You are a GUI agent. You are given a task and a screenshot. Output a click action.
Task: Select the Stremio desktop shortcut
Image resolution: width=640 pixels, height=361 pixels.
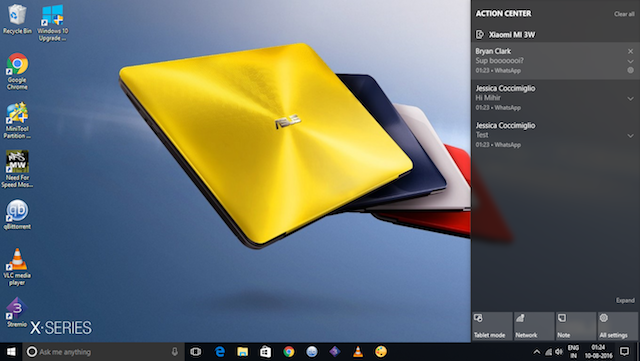[17, 312]
